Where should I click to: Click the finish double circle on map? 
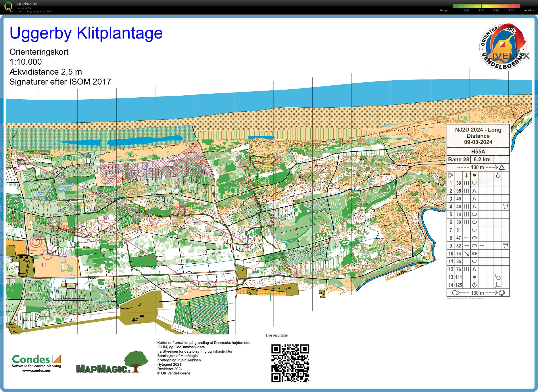click(36, 242)
